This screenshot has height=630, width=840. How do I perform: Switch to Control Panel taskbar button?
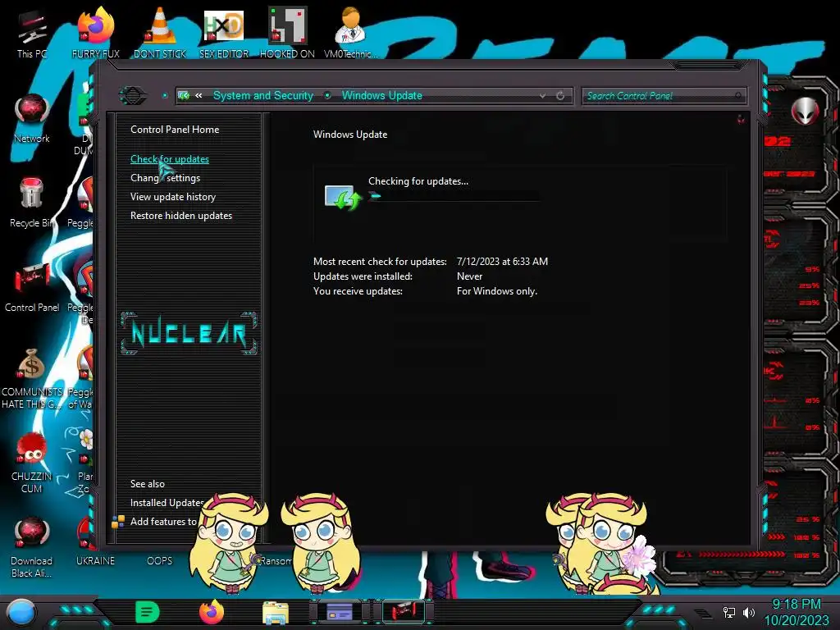point(404,611)
